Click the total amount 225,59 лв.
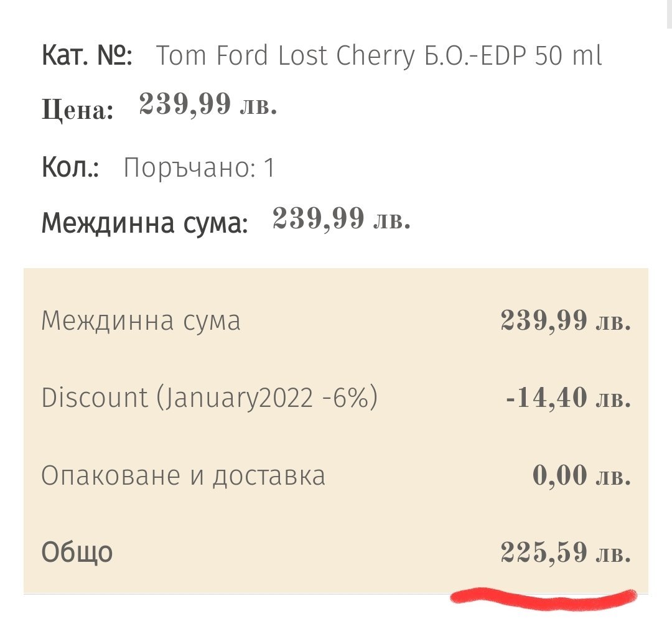This screenshot has width=672, height=634. (x=566, y=552)
